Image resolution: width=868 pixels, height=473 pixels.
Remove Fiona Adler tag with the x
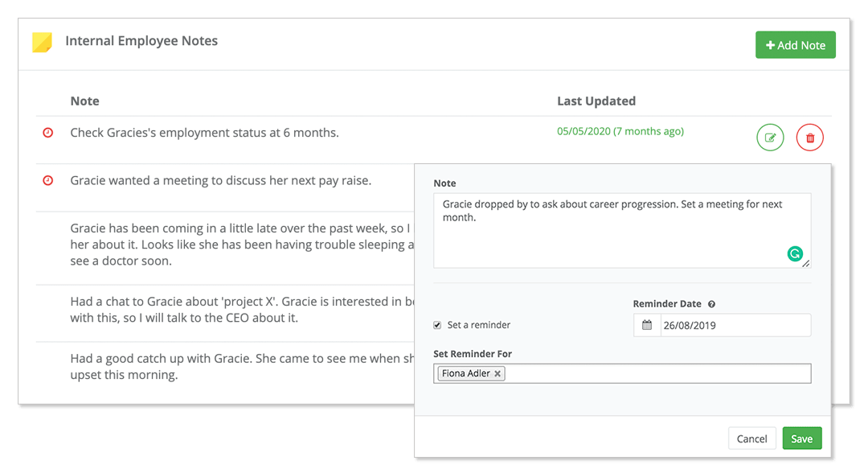click(x=497, y=373)
